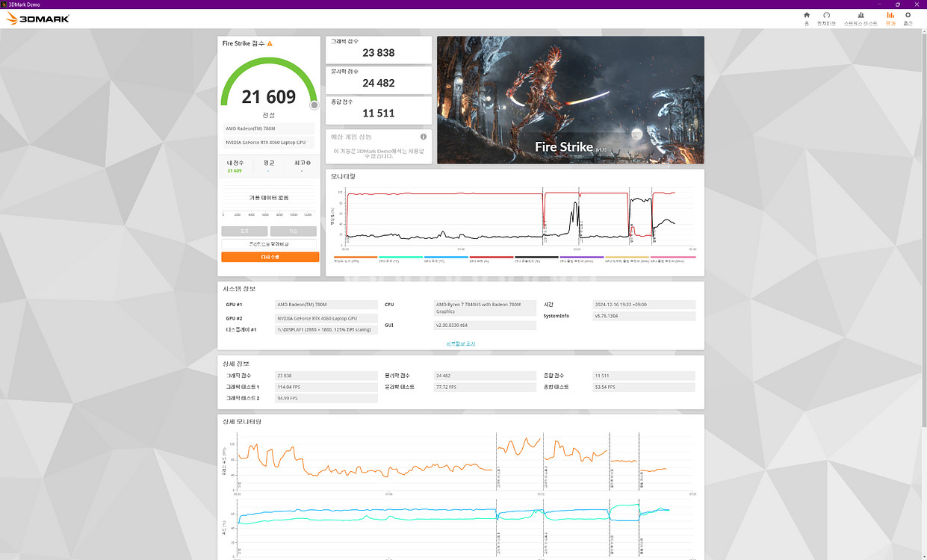Viewport: 927px width, 560px height.
Task: Toggle the black CPU utility (%) legend
Action: 536,258
